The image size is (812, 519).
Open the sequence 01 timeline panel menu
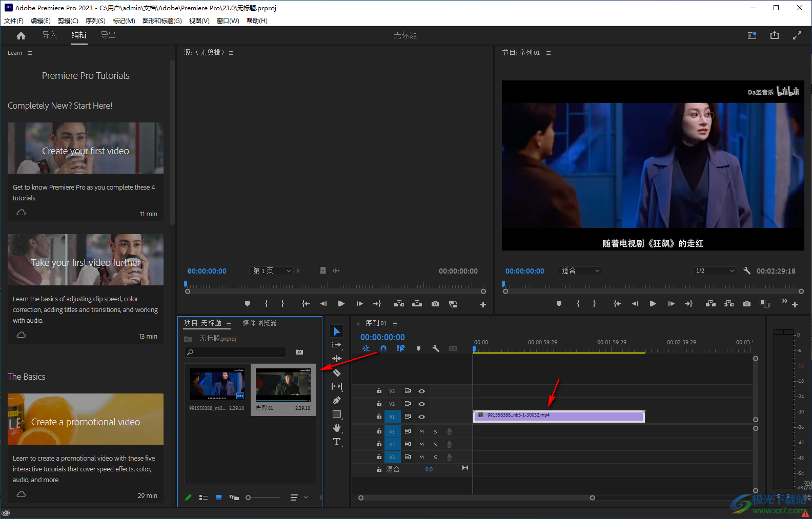click(x=395, y=323)
